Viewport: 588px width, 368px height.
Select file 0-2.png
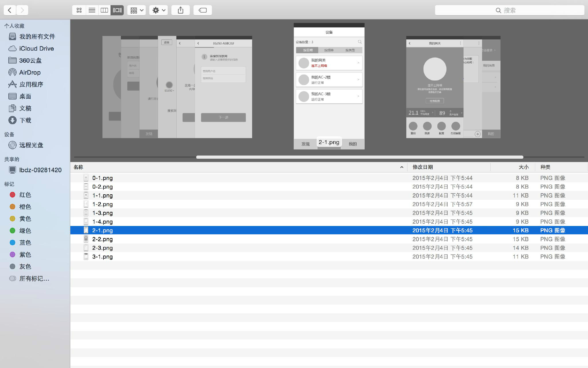(329, 187)
